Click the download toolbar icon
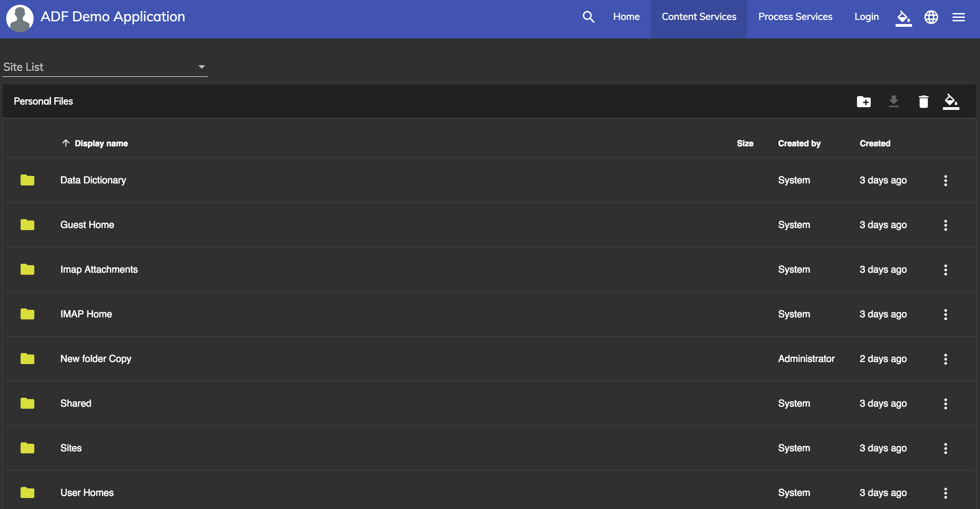This screenshot has height=509, width=980. click(x=893, y=101)
